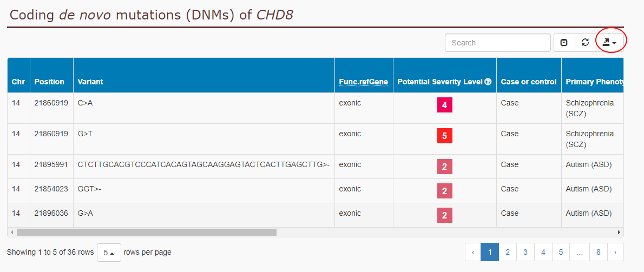The height and width of the screenshot is (272, 644).
Task: Click into the Search input field
Action: pos(498,43)
